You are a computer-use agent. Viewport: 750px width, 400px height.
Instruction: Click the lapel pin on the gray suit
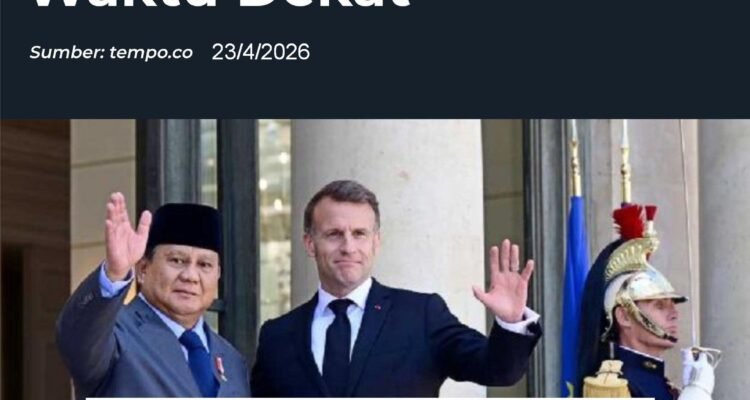pyautogui.click(x=221, y=368)
